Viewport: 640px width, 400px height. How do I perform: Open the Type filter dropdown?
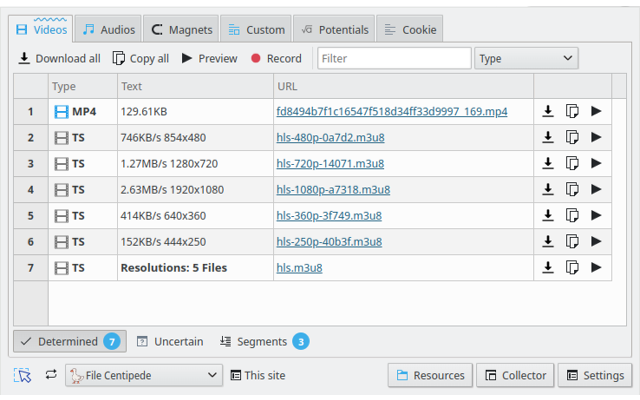526,58
